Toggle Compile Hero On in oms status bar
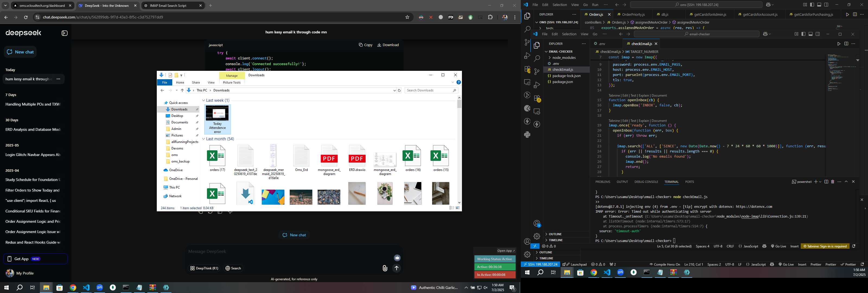Screen dimensions: 868x293 point(665,265)
